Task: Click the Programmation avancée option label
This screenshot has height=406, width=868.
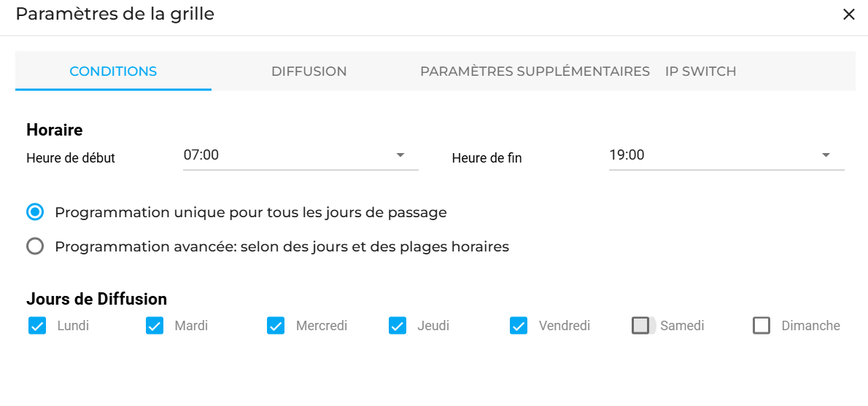Action: coord(282,246)
